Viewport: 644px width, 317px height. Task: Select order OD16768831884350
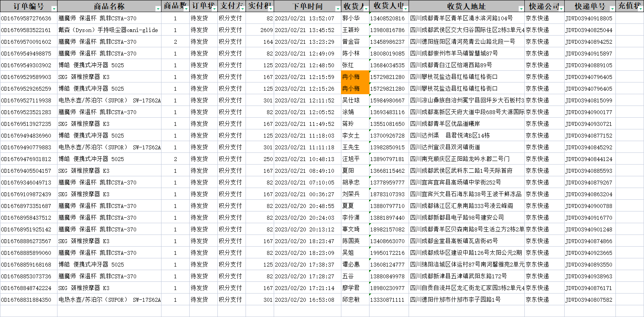coord(29,300)
